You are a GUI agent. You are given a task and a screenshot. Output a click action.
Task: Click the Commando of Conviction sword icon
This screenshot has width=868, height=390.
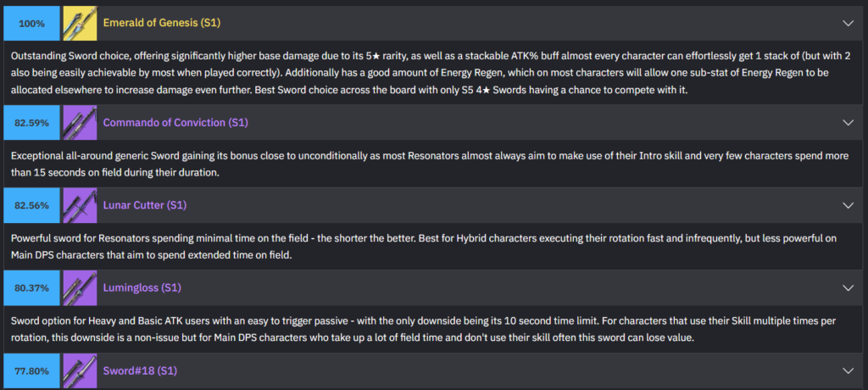point(80,123)
